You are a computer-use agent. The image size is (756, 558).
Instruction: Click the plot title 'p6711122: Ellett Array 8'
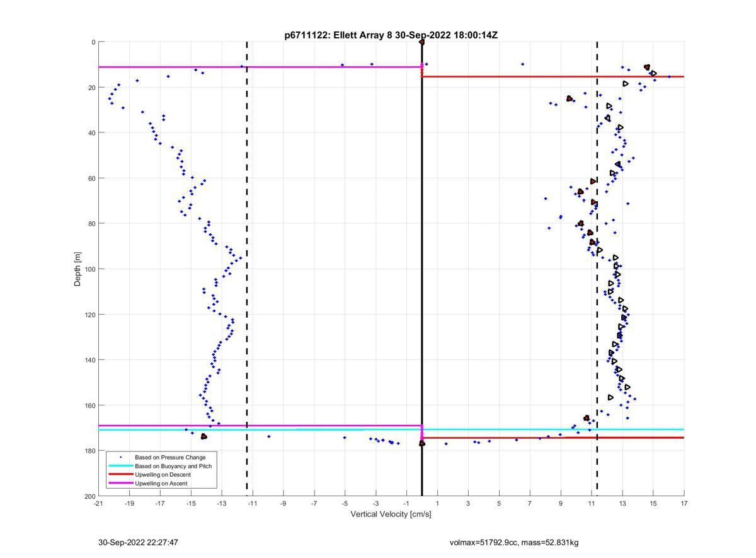coord(338,35)
